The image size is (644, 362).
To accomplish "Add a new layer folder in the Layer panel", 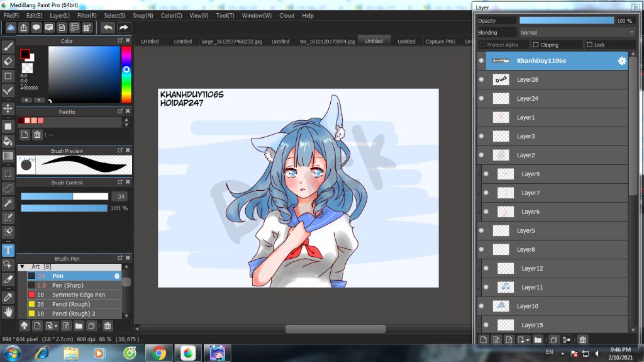I will click(538, 340).
